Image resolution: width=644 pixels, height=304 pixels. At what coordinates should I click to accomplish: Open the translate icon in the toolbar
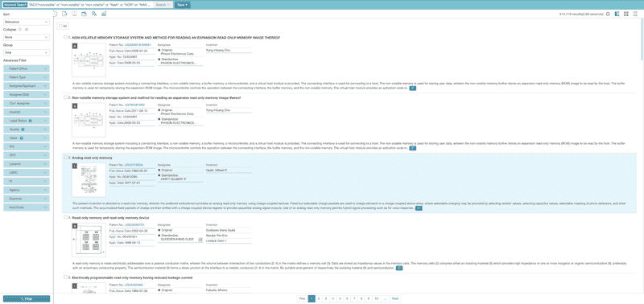[94, 14]
